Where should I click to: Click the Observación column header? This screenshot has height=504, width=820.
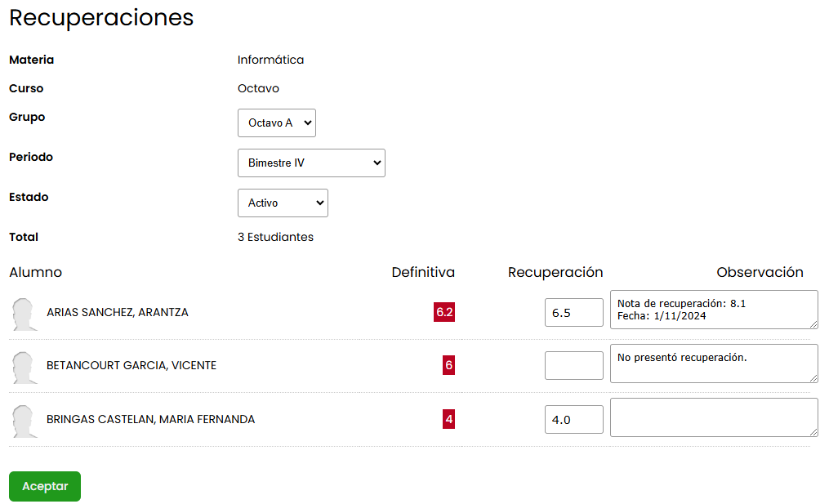click(760, 272)
